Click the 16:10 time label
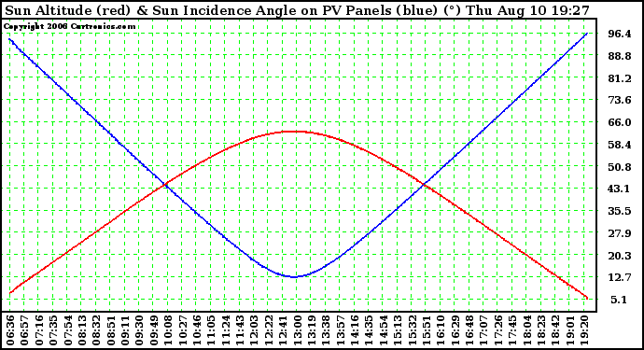This screenshot has width=644, height=350. [441, 330]
